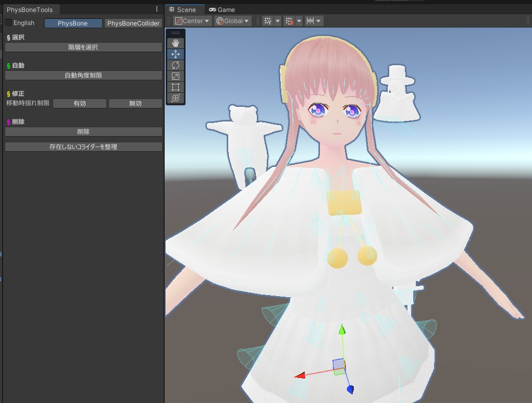532x403 pixels.
Task: Switch to the Scene tab
Action: pyautogui.click(x=184, y=9)
